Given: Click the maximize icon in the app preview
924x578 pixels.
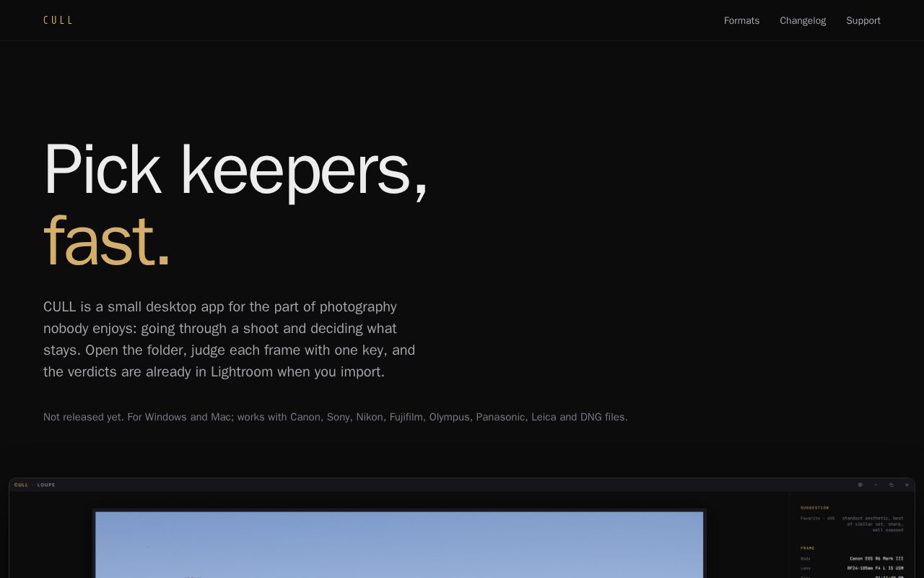Looking at the screenshot, I should tap(892, 485).
